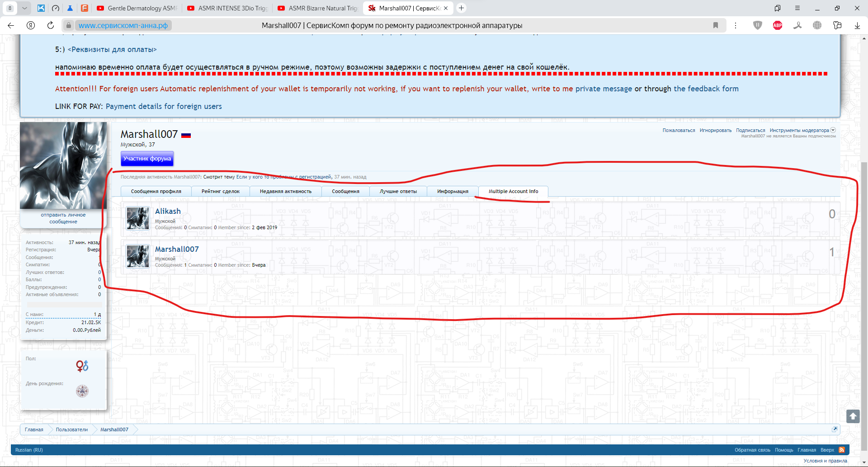Viewport: 868px width, 467px height.
Task: Click the Yandex home icon
Action: 31,25
